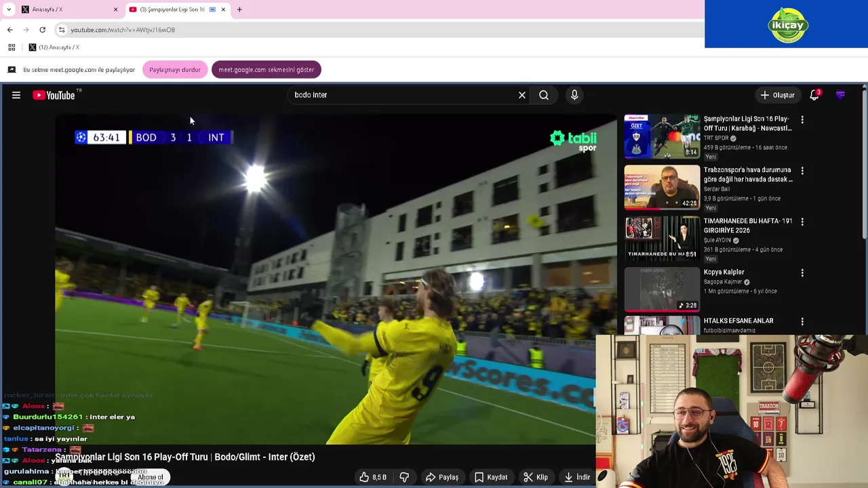The height and width of the screenshot is (488, 868).
Task: Subscribe using the Abone ol button
Action: coord(150,477)
